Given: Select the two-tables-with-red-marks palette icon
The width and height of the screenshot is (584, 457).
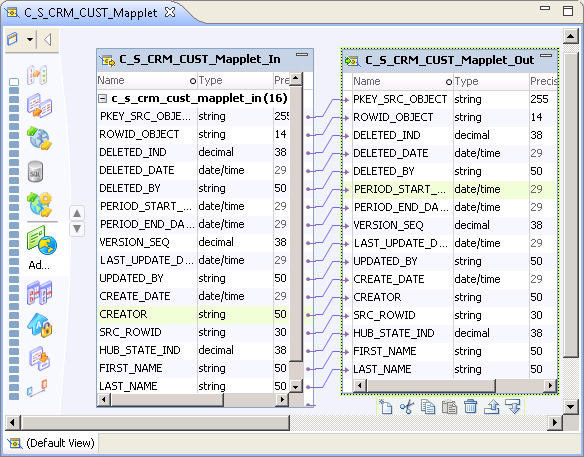Looking at the screenshot, I should (39, 292).
